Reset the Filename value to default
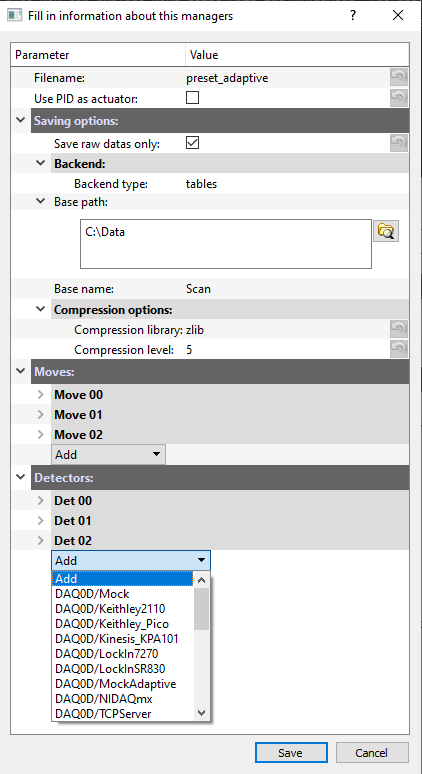 (x=399, y=77)
